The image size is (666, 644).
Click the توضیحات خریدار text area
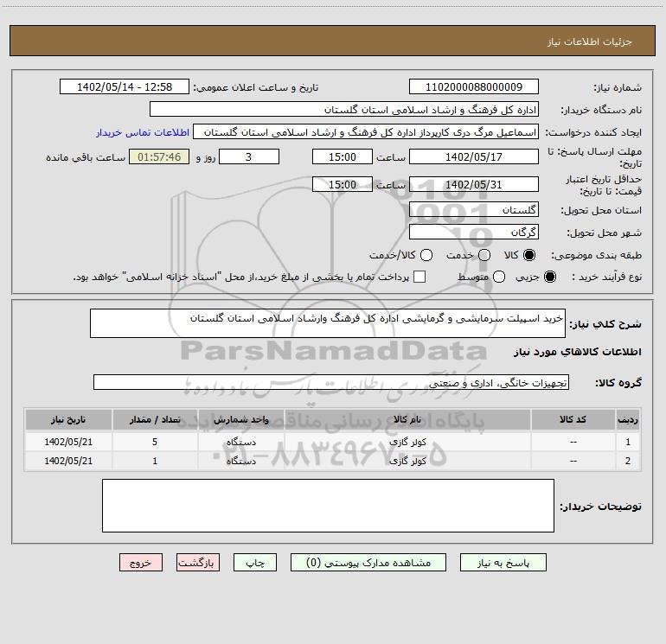point(328,506)
